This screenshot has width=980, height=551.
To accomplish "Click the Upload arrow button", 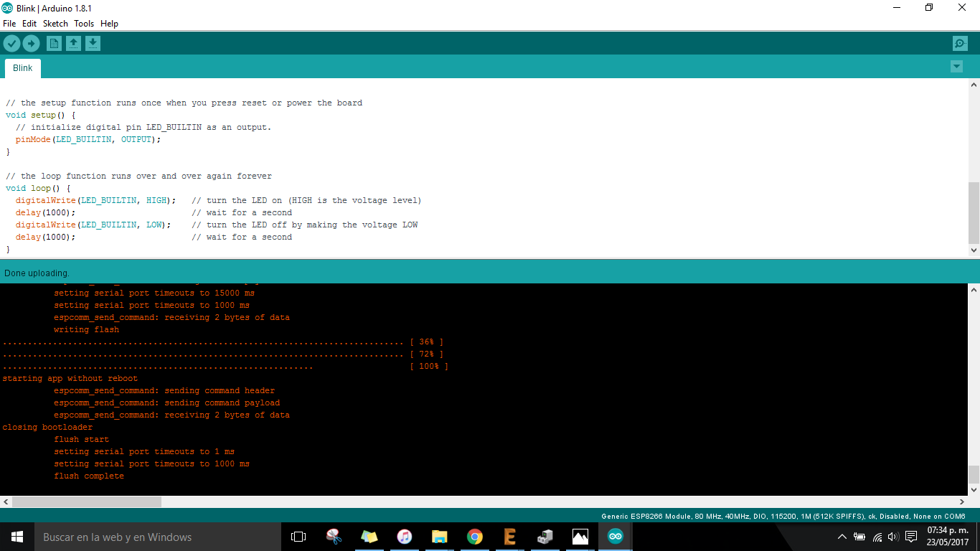I will click(x=31, y=44).
